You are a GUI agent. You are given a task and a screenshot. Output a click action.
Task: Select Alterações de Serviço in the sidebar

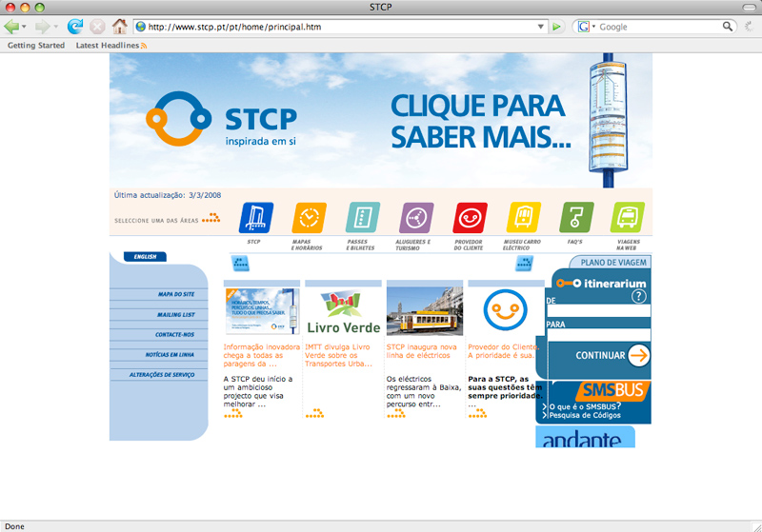[162, 375]
